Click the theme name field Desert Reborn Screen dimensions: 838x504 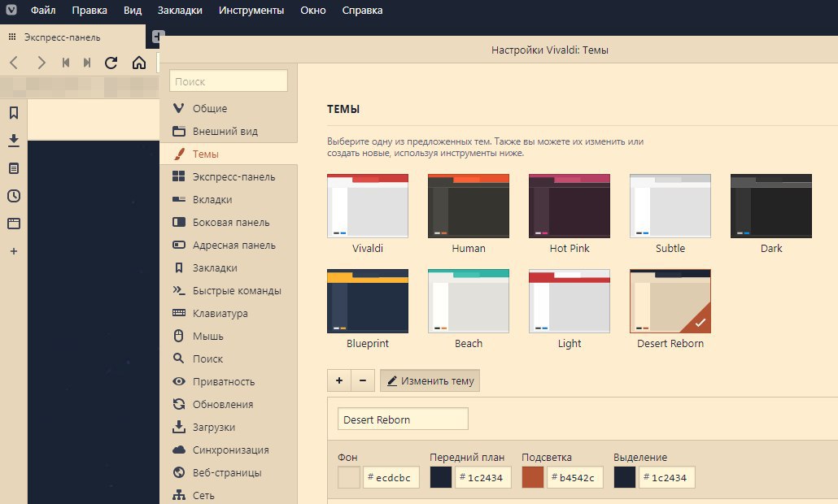[403, 419]
